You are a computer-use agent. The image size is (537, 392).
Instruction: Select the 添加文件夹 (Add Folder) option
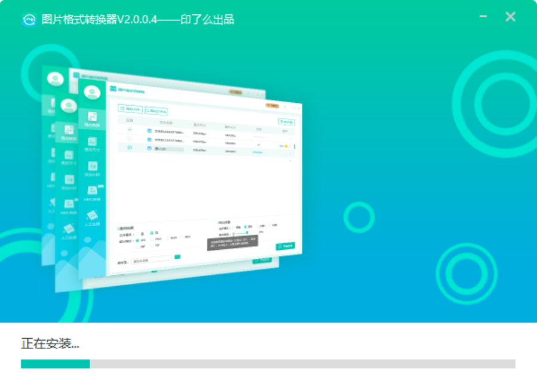156,111
